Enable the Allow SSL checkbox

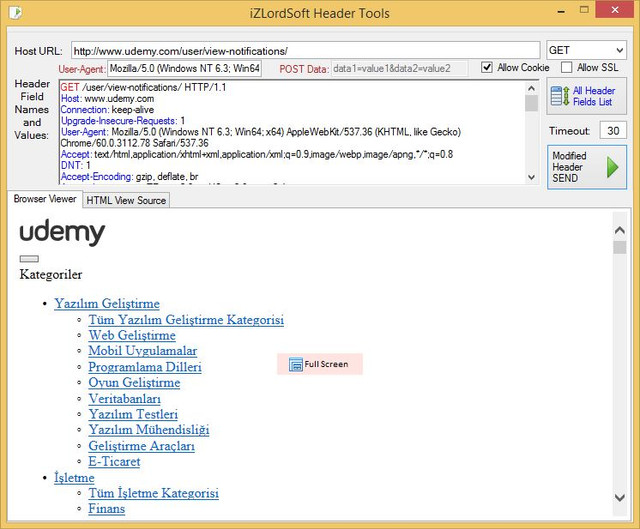click(567, 67)
